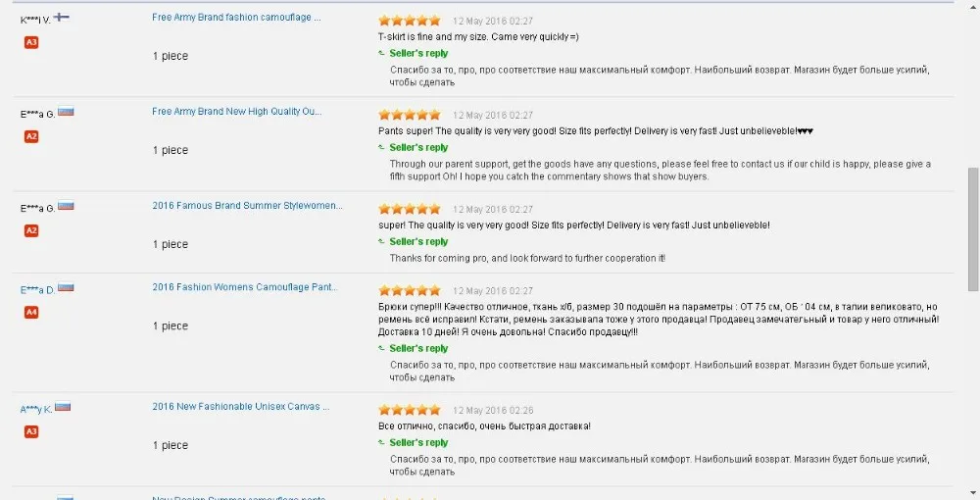Click the A4 badge under E***a D.
The height and width of the screenshot is (500, 980).
click(x=31, y=312)
